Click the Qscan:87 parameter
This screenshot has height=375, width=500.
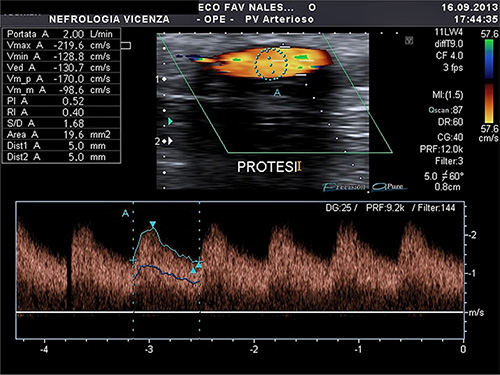tap(446, 110)
